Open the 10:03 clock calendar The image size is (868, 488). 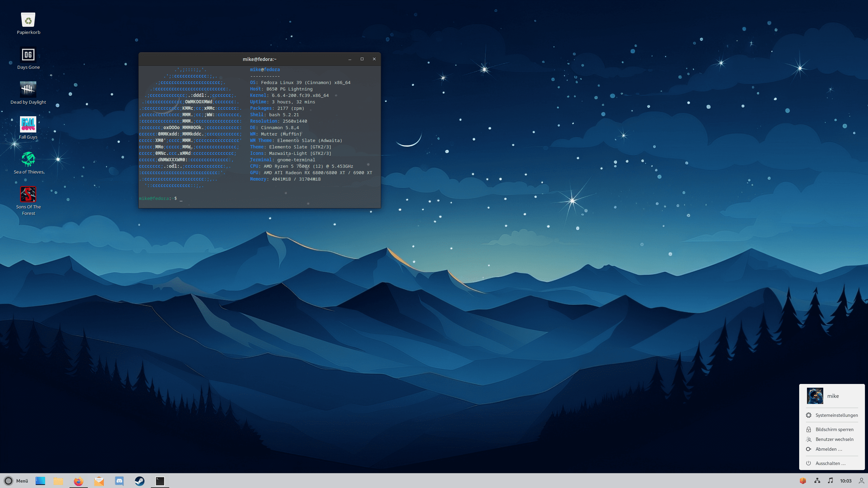[x=846, y=481]
